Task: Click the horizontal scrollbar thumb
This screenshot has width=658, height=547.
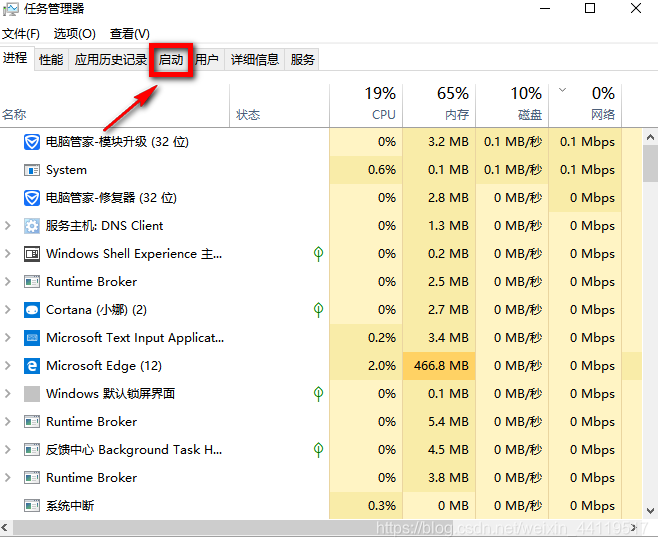Action: [x=233, y=528]
